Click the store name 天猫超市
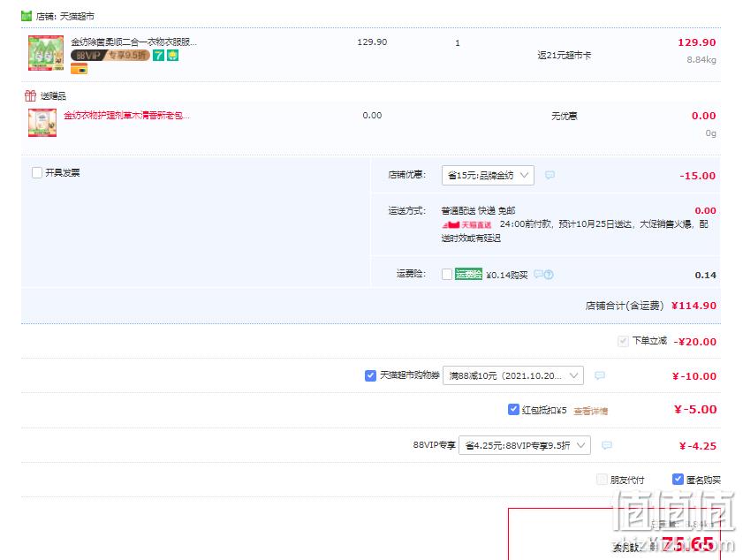Viewport: 743px width, 560px height. pyautogui.click(x=77, y=17)
